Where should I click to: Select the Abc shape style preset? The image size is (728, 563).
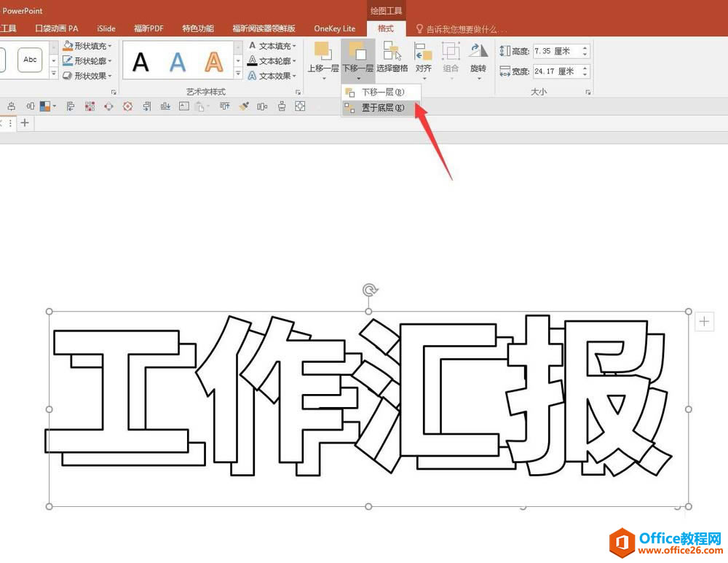click(x=30, y=60)
